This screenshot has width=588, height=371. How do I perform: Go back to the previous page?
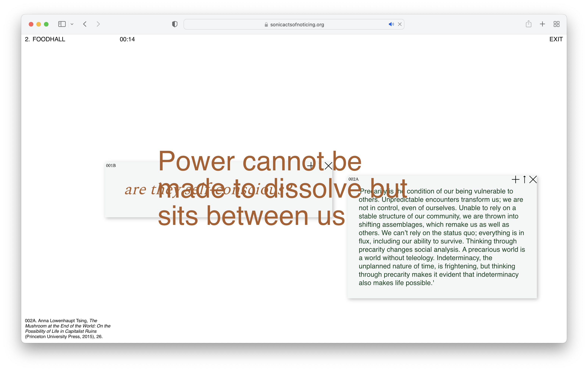pyautogui.click(x=85, y=24)
